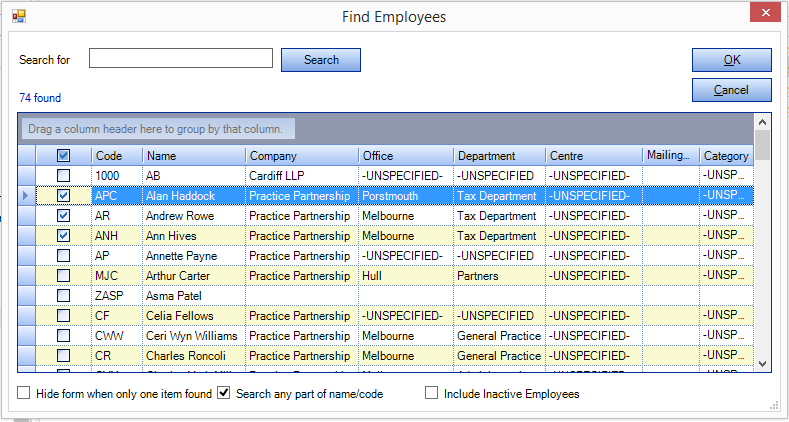Confirm selection with the OK button
789x422 pixels.
732,60
